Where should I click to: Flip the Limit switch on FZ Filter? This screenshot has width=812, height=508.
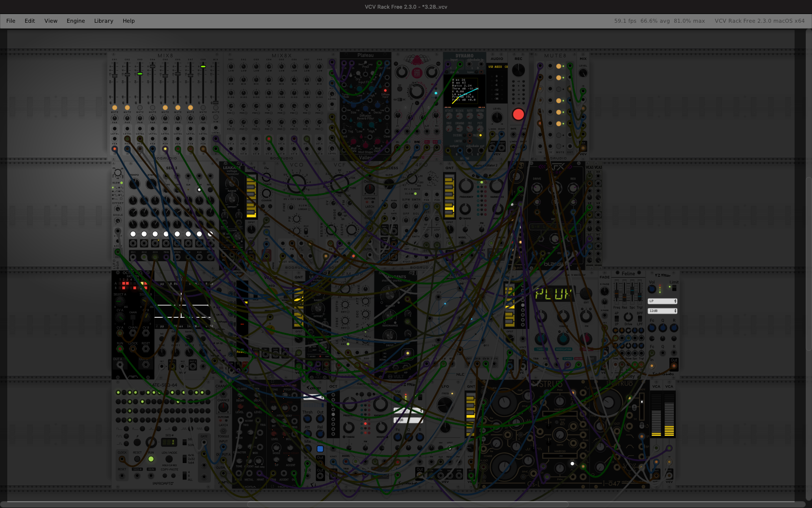tap(674, 288)
